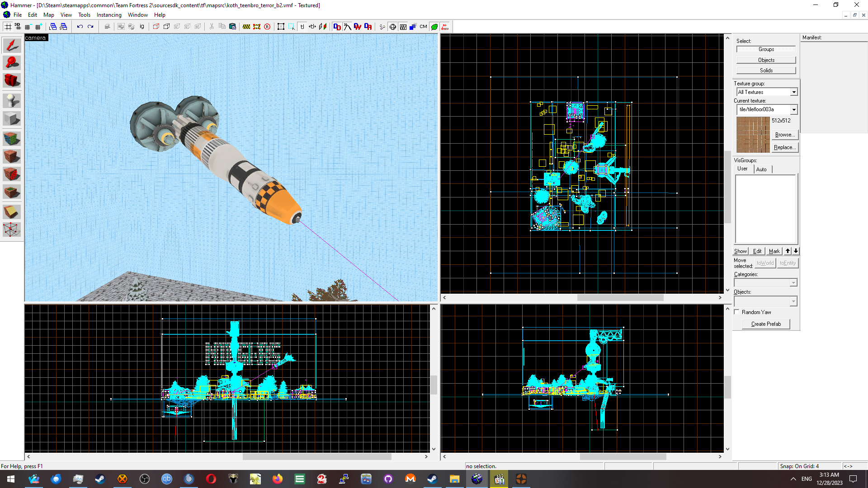Expand the prefab Objects dropdown

793,301
